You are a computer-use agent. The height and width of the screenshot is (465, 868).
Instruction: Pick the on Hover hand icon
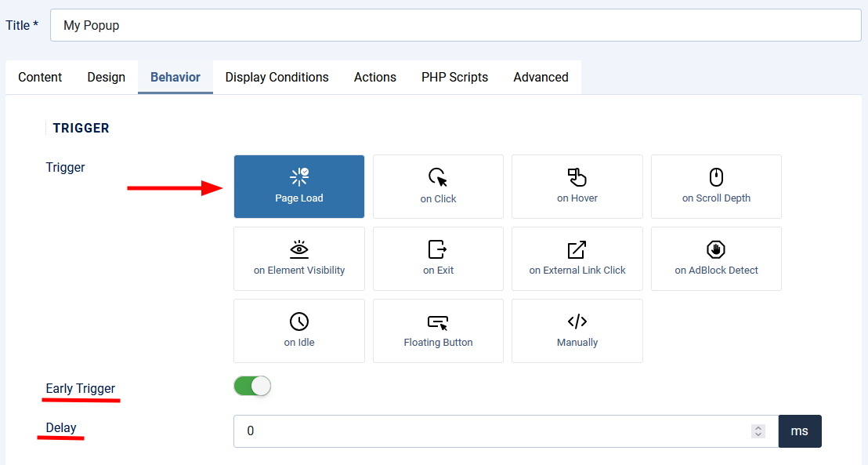click(577, 177)
